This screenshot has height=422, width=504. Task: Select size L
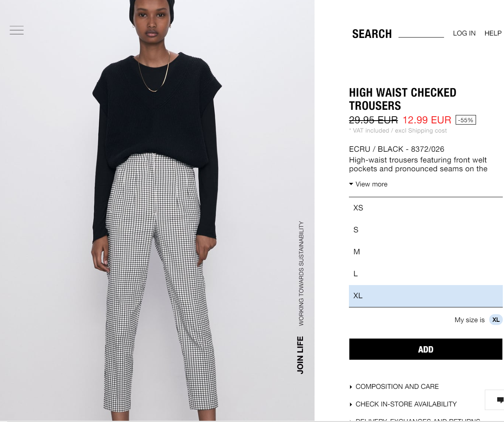pos(426,274)
